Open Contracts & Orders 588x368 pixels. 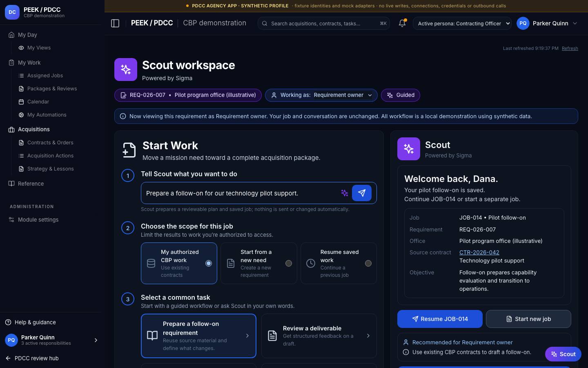coord(50,143)
